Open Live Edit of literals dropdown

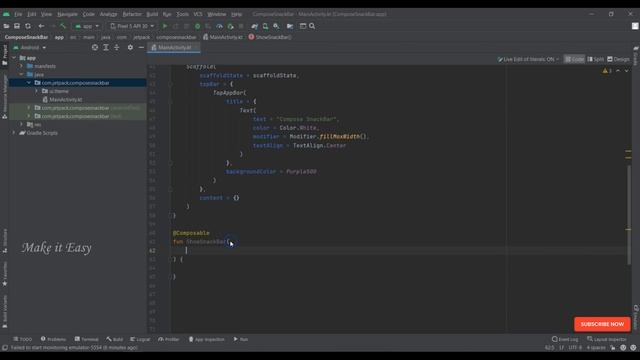(528, 59)
